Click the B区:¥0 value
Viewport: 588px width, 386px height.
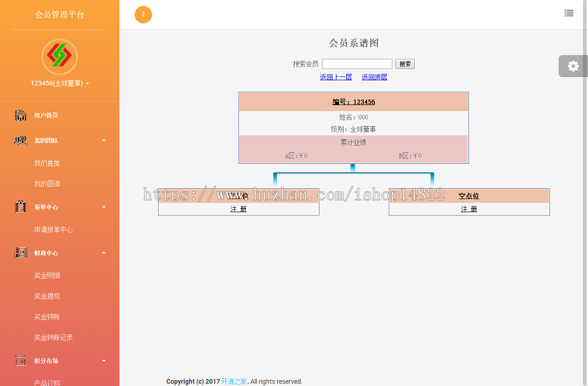click(x=410, y=155)
